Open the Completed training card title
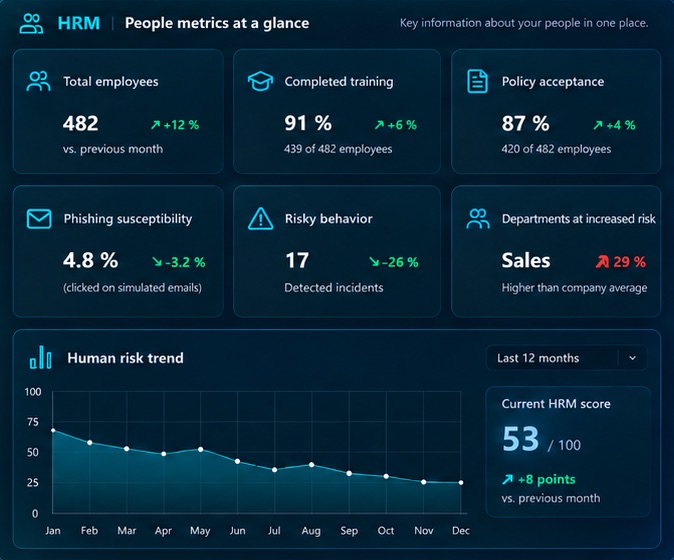The height and width of the screenshot is (560, 674). coord(339,82)
